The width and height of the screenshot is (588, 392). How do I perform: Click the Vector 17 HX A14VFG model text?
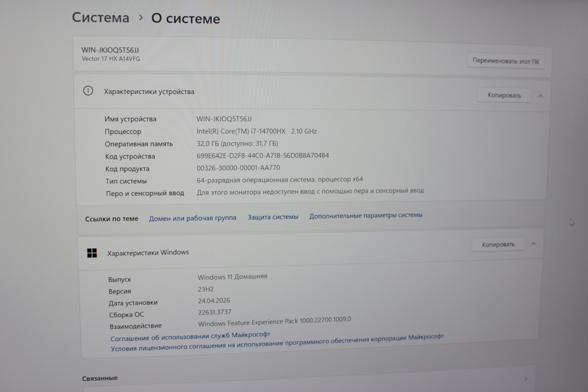point(111,59)
